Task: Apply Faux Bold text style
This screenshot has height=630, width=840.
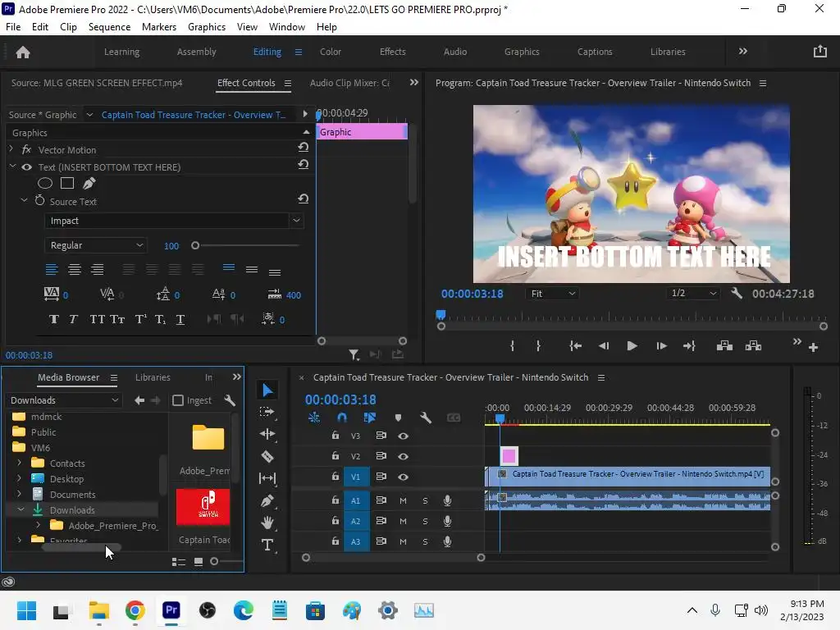Action: click(x=53, y=319)
